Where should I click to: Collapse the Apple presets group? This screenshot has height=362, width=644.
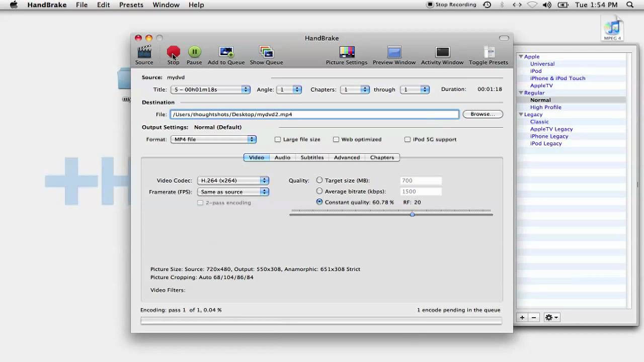click(x=521, y=57)
